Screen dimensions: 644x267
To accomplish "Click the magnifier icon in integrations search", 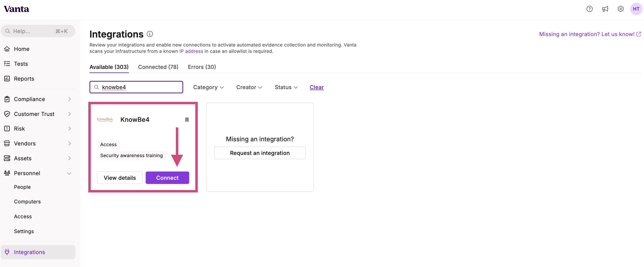I will 97,87.
